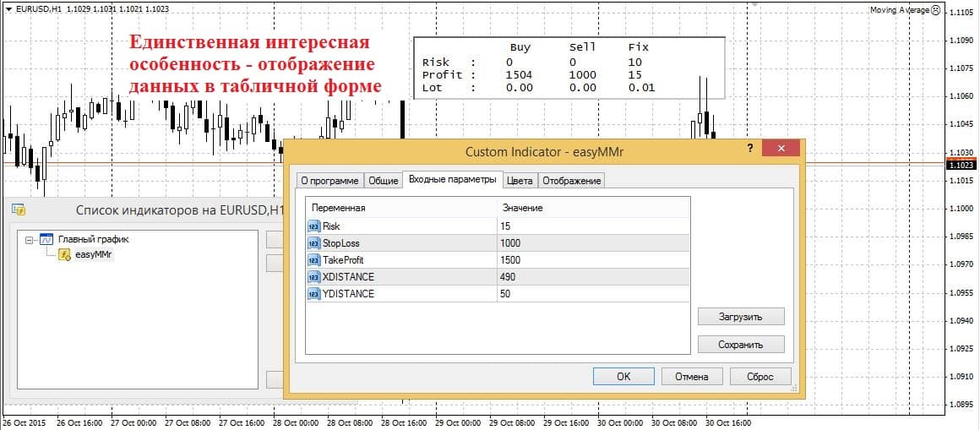Open the О программе tab
This screenshot has height=430, width=980.
[x=329, y=181]
